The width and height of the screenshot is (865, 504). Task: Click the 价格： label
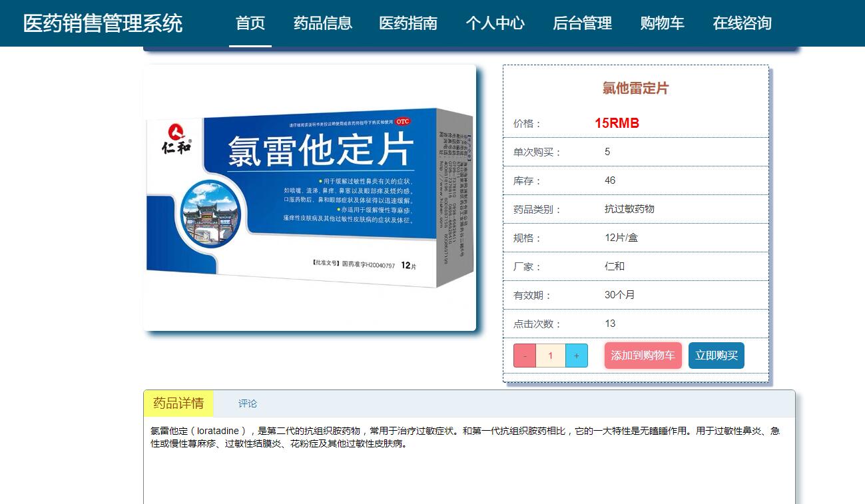[528, 124]
